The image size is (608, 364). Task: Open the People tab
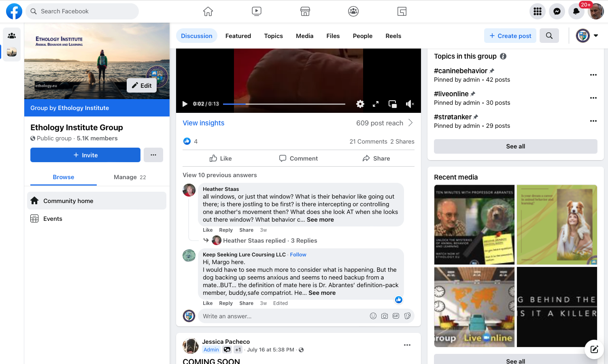(363, 36)
